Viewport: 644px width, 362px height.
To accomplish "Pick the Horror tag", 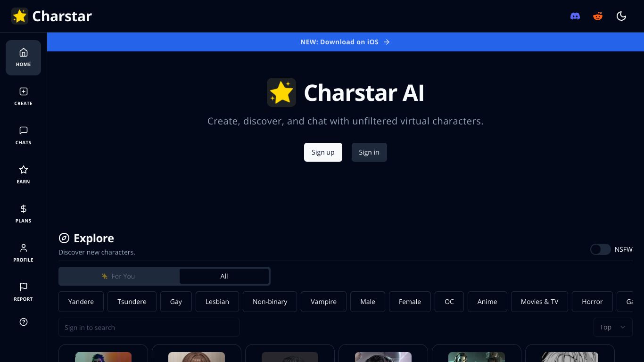I will pyautogui.click(x=592, y=302).
